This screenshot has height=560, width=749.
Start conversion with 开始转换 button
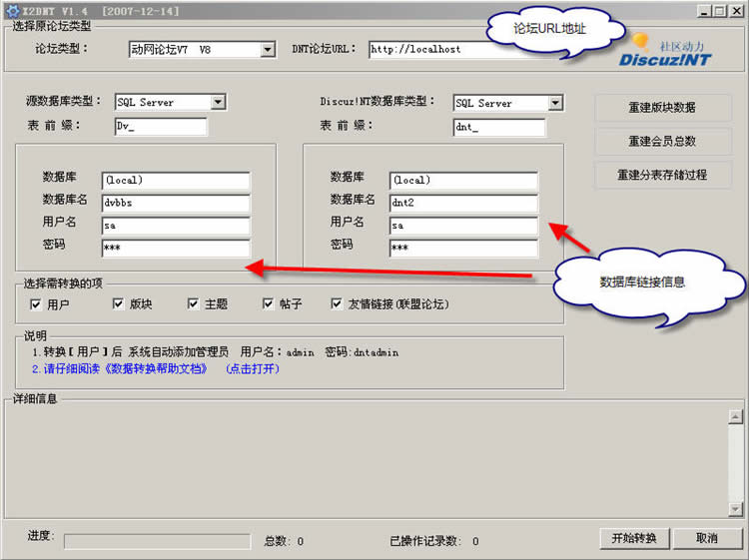click(x=634, y=539)
